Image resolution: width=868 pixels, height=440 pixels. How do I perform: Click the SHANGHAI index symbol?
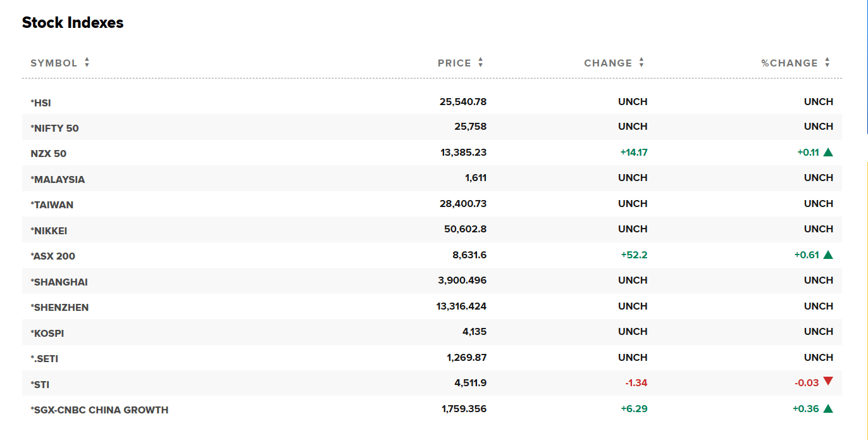pos(59,282)
